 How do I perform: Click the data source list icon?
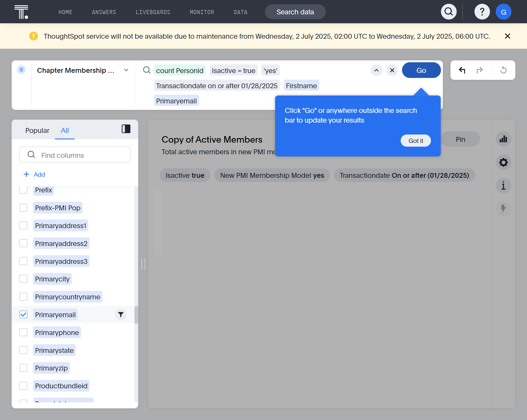(21, 70)
